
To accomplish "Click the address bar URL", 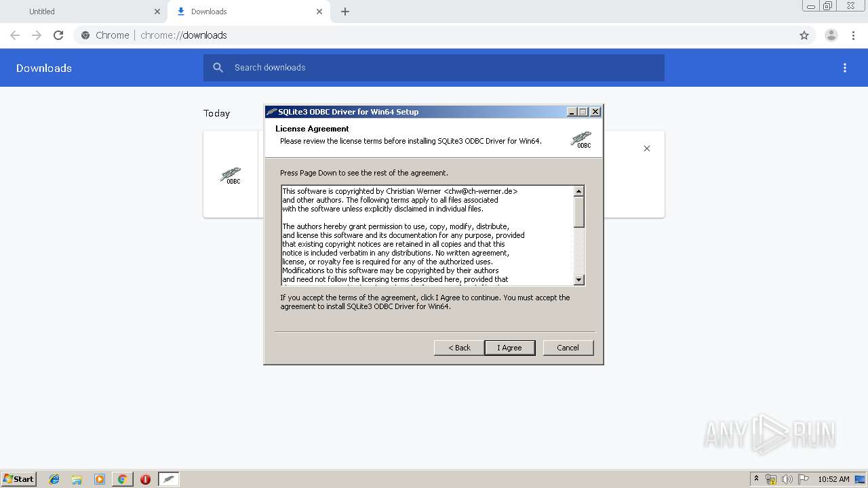I will [184, 35].
